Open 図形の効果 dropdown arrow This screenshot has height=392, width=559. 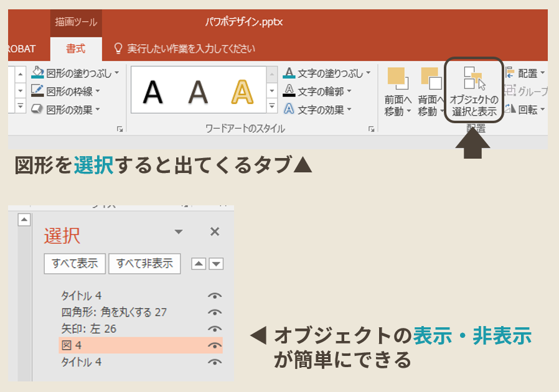tap(98, 109)
